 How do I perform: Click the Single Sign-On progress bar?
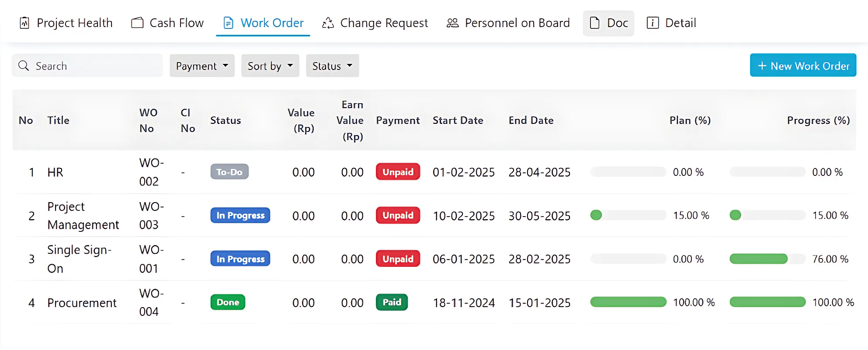click(x=767, y=259)
